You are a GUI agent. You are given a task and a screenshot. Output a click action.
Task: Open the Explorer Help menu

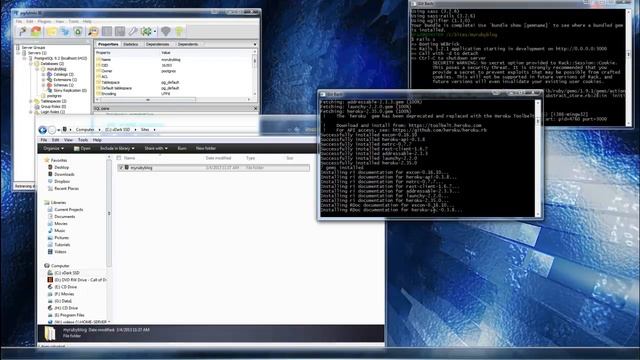97,140
